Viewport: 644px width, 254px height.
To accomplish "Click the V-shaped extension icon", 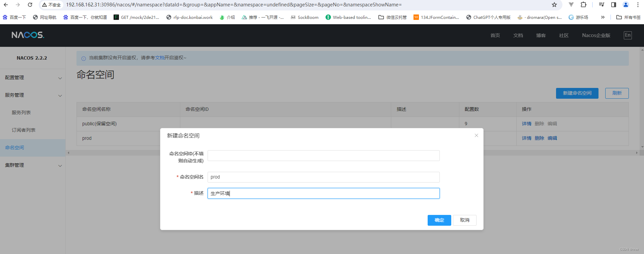I will (571, 5).
